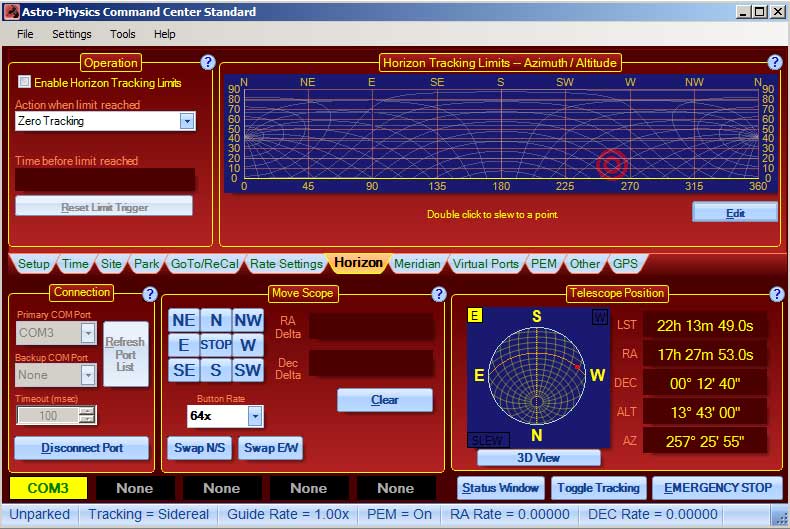
Task: Switch to the Virtual Ports tab
Action: point(485,263)
